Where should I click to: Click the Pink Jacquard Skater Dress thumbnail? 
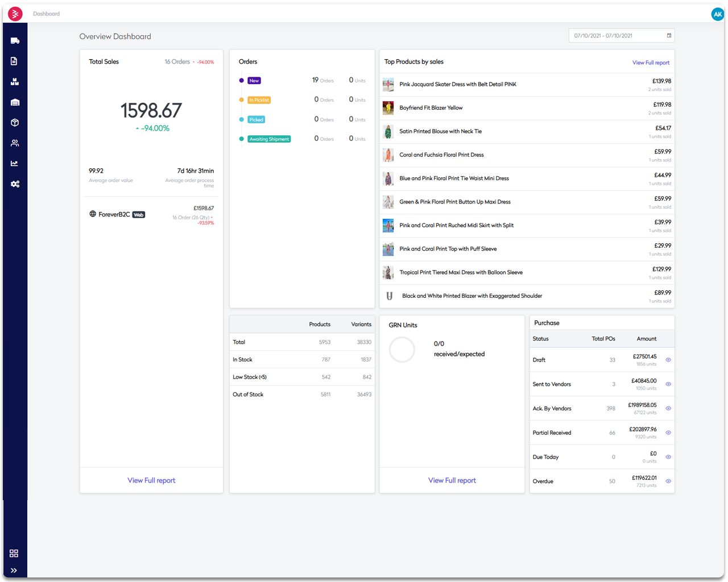pyautogui.click(x=388, y=84)
